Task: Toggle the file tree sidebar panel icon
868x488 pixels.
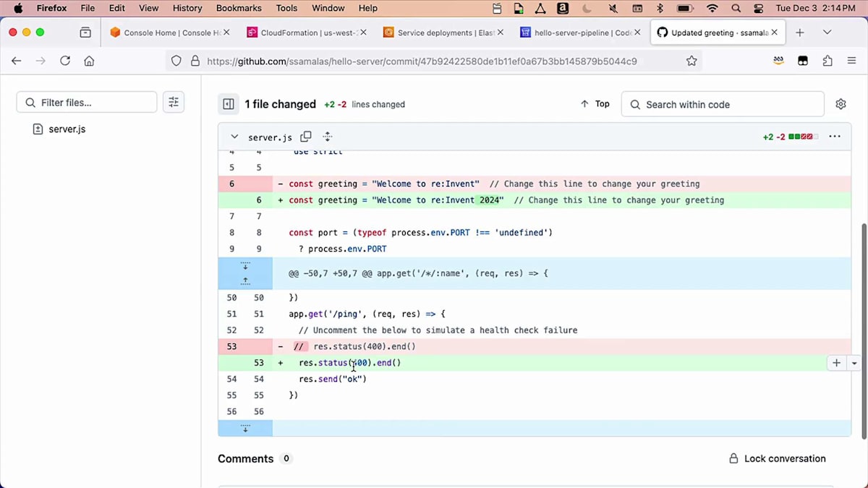Action: click(x=229, y=104)
